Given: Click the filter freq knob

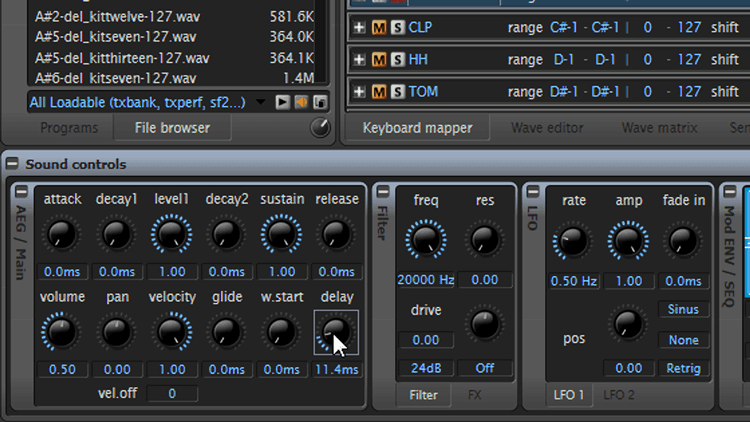Looking at the screenshot, I should (x=426, y=239).
